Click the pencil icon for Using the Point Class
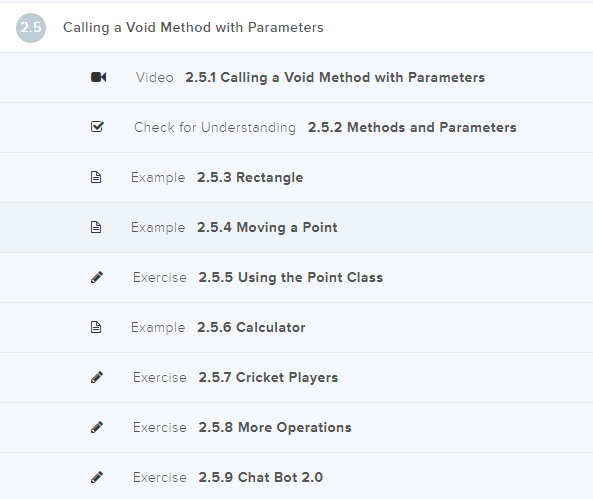Image resolution: width=593 pixels, height=499 pixels. pyautogui.click(x=97, y=277)
